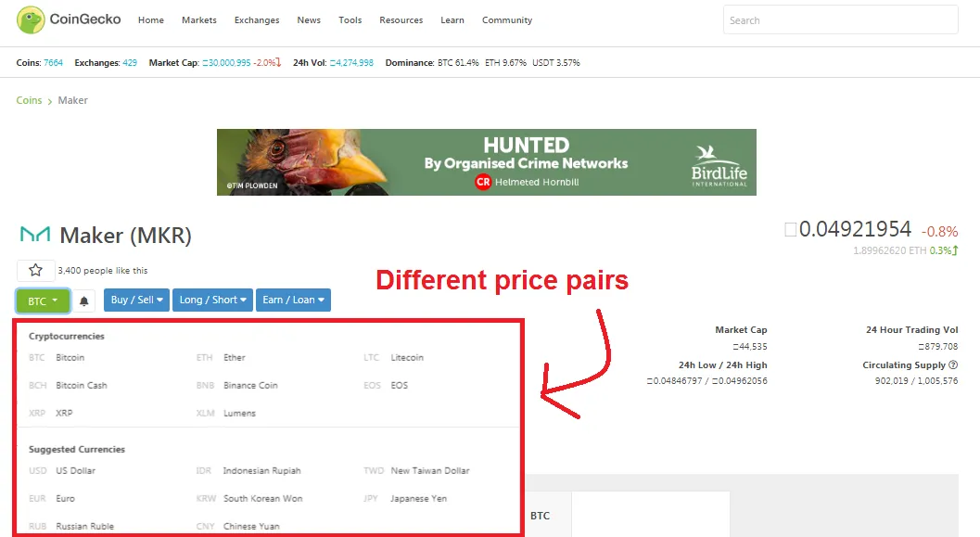Click the Maker (MKR) heading
Viewport: 980px width, 537px height.
point(125,235)
